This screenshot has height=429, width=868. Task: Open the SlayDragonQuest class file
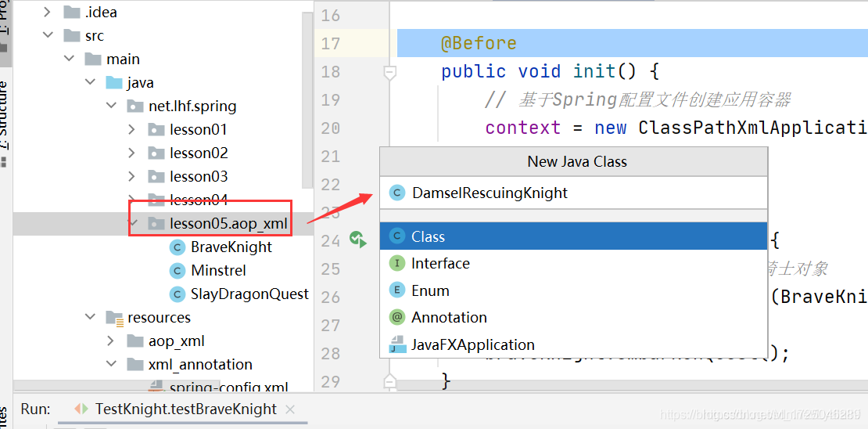click(249, 294)
